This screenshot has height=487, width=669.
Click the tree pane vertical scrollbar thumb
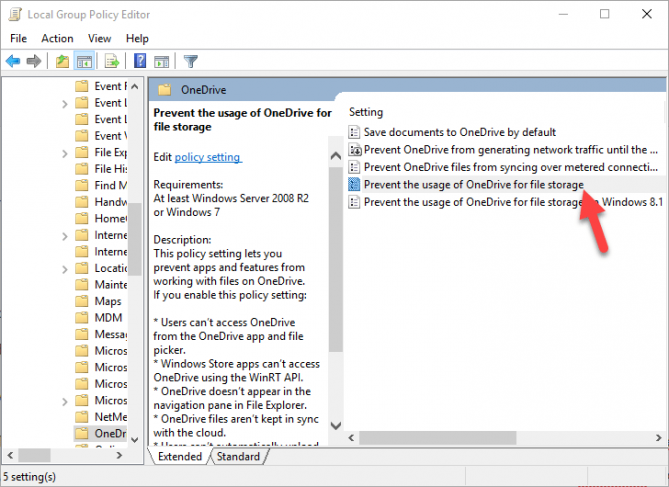click(135, 239)
